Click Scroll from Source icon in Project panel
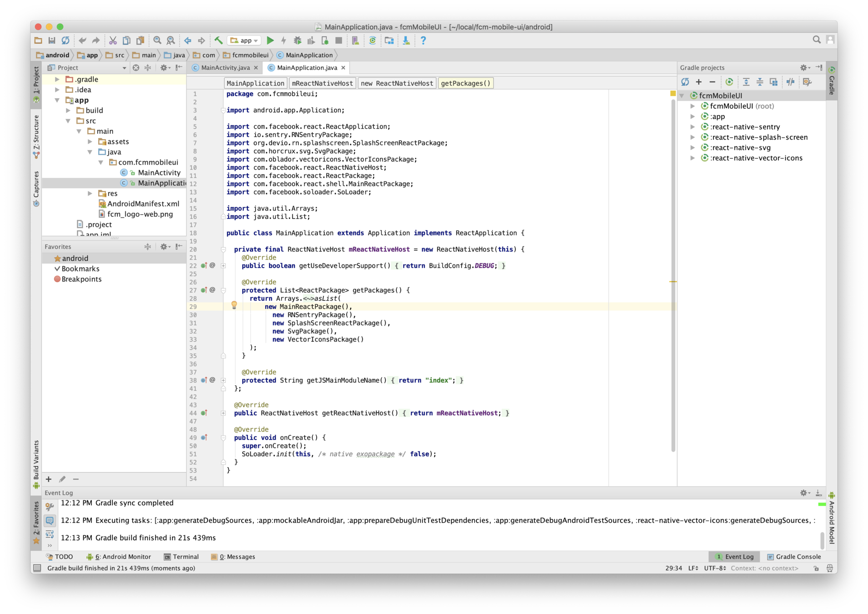Viewport: 868px width, 614px height. 136,67
